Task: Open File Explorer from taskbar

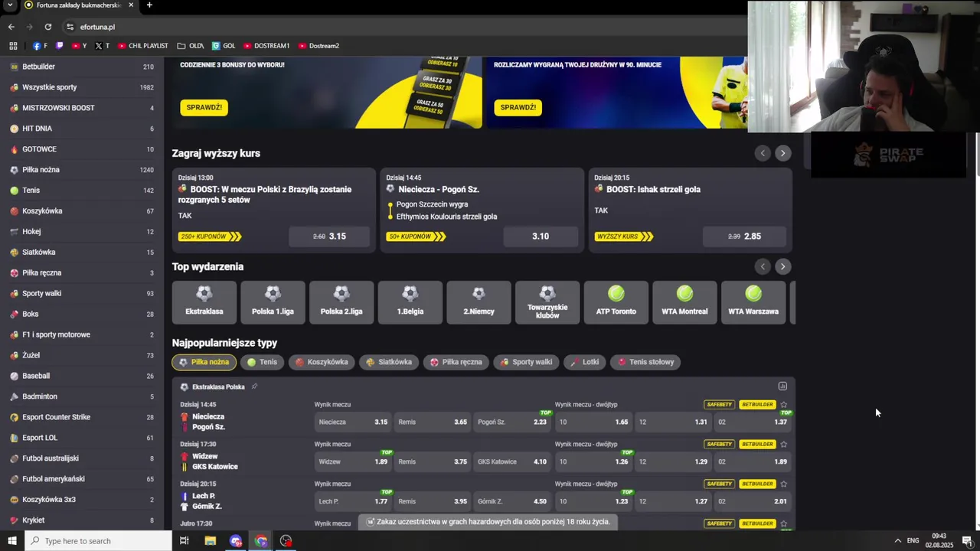Action: point(210,541)
